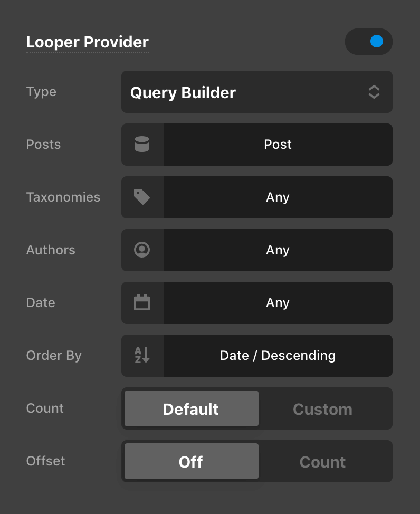
Task: Open the Posts selector showing Post
Action: 278,145
